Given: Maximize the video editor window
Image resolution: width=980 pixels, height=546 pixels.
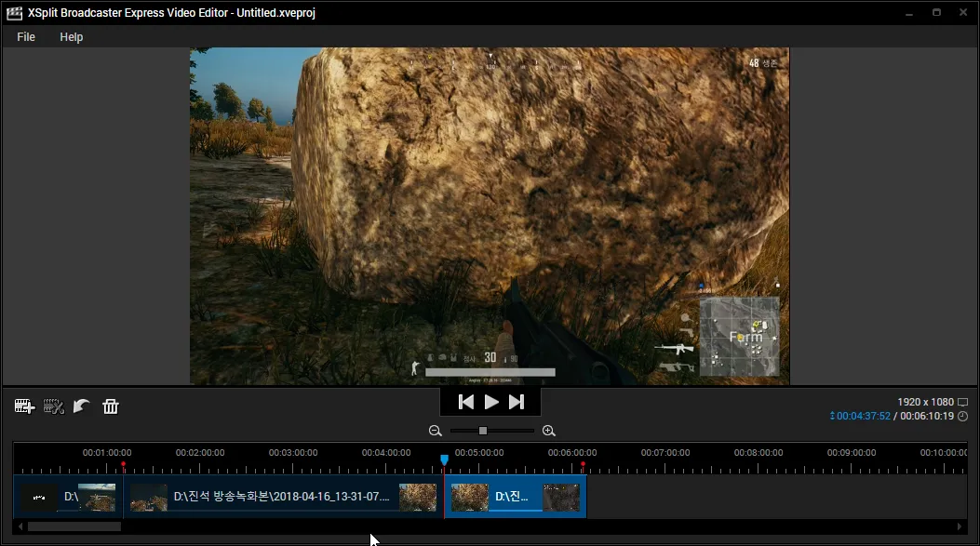Looking at the screenshot, I should (936, 12).
